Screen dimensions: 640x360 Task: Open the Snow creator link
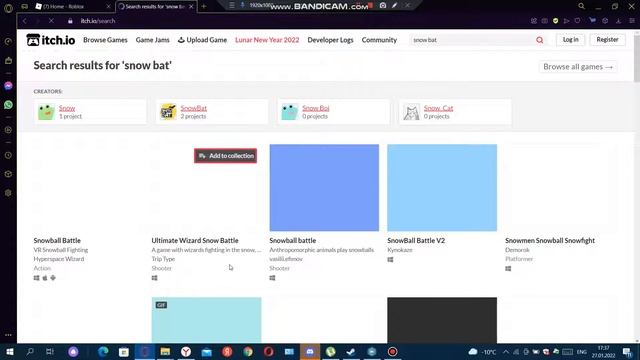[67, 108]
